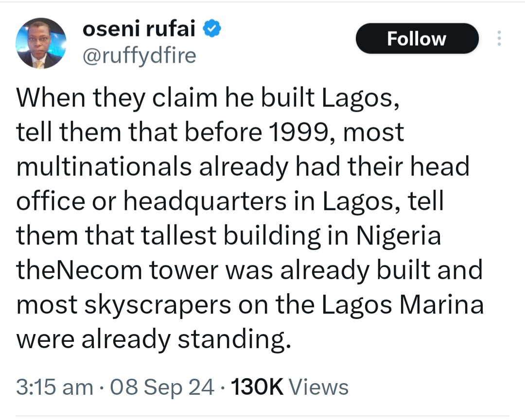Image resolution: width=525 pixels, height=420 pixels.
Task: Click the display name "oseni rufai"
Action: point(139,30)
